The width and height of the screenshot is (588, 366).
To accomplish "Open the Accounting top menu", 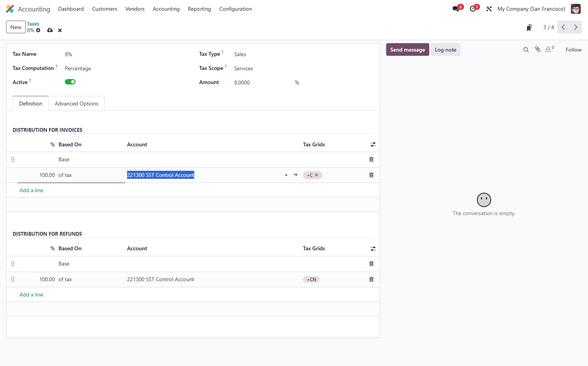I will 166,9.
